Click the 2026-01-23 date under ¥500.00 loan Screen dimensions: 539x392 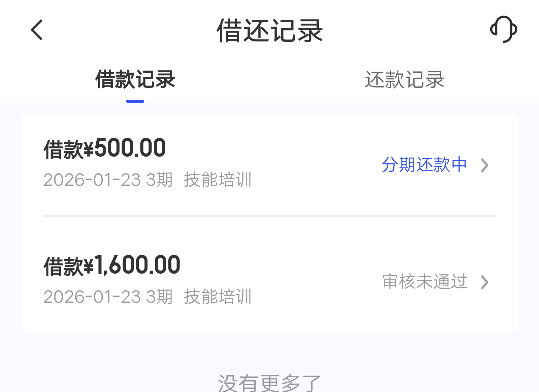pos(92,180)
